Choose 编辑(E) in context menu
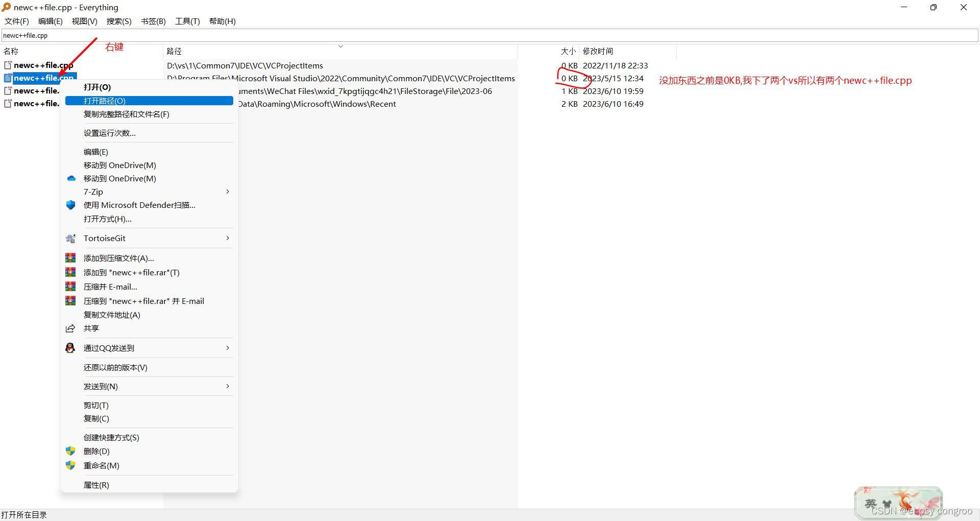 point(149,152)
